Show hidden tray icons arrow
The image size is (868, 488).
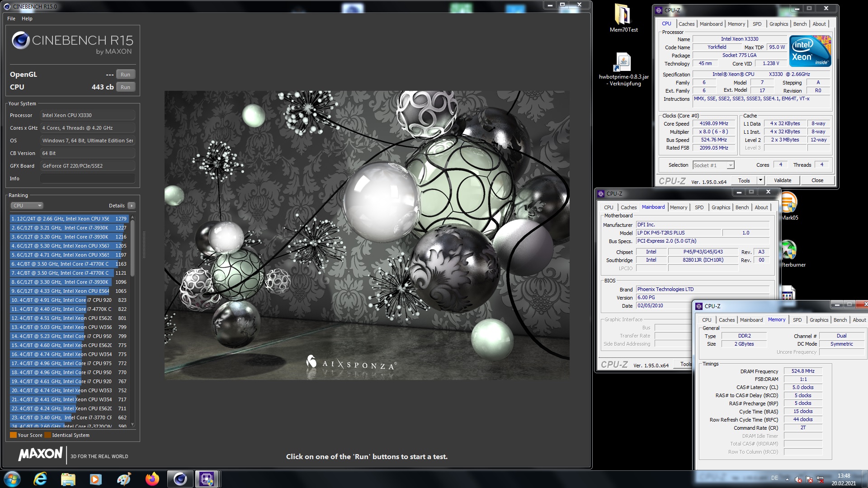click(787, 479)
